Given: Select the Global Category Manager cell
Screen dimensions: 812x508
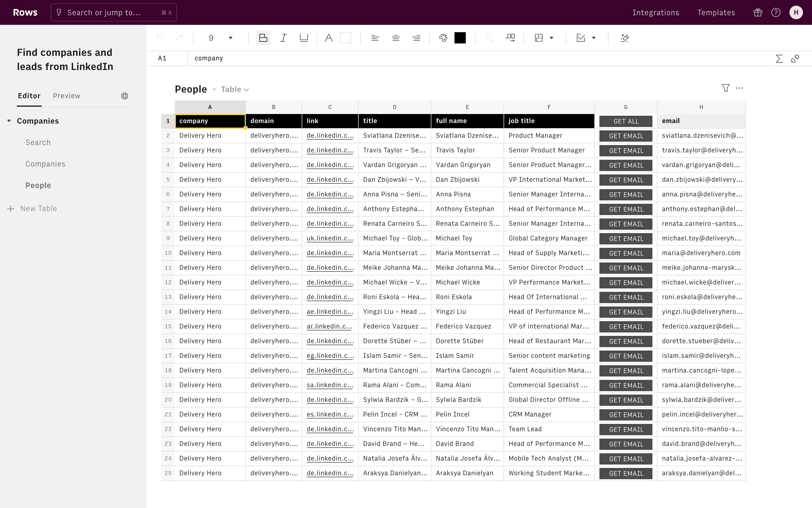Looking at the screenshot, I should tap(549, 238).
